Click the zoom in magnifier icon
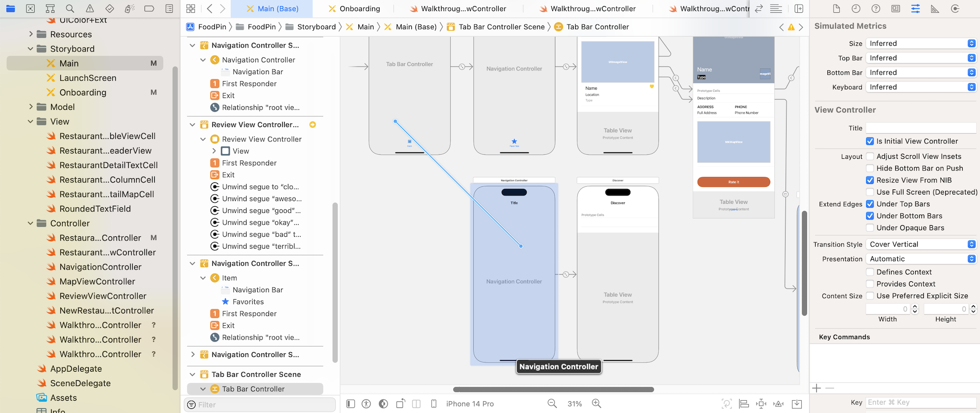 596,403
